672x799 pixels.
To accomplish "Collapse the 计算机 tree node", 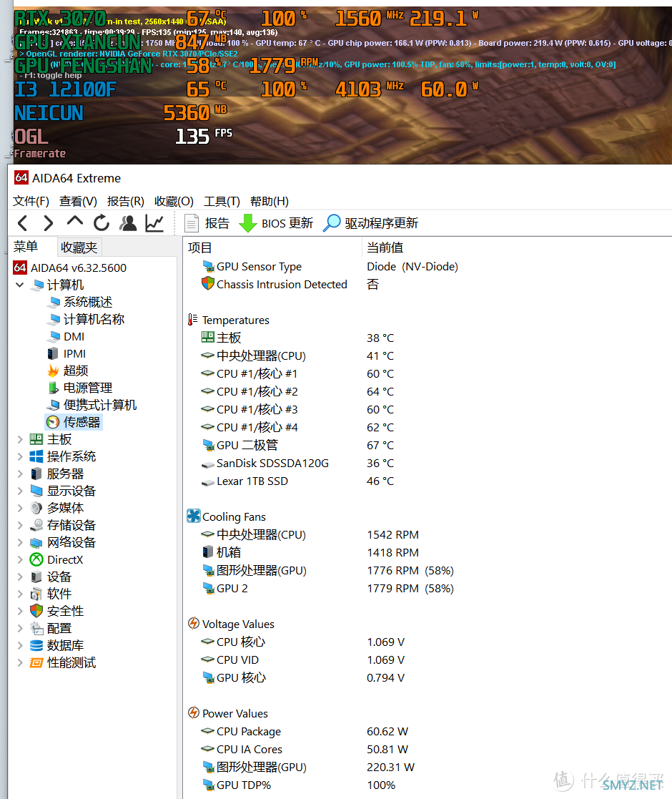I will (20, 285).
